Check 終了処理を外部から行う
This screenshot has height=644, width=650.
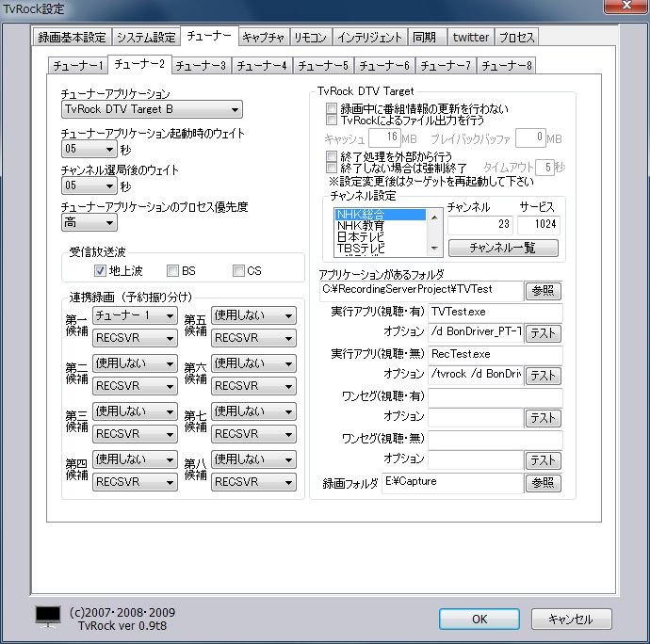(x=332, y=156)
